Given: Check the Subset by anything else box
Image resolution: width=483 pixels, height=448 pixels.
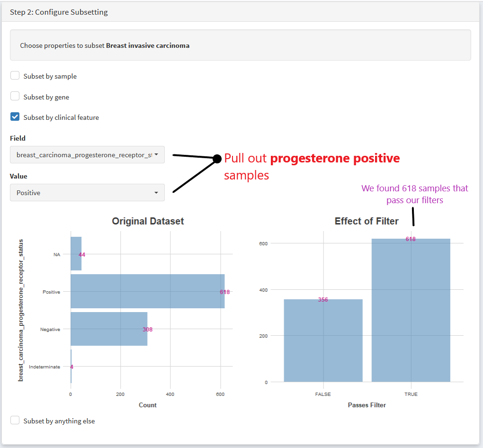Looking at the screenshot, I should (x=15, y=420).
